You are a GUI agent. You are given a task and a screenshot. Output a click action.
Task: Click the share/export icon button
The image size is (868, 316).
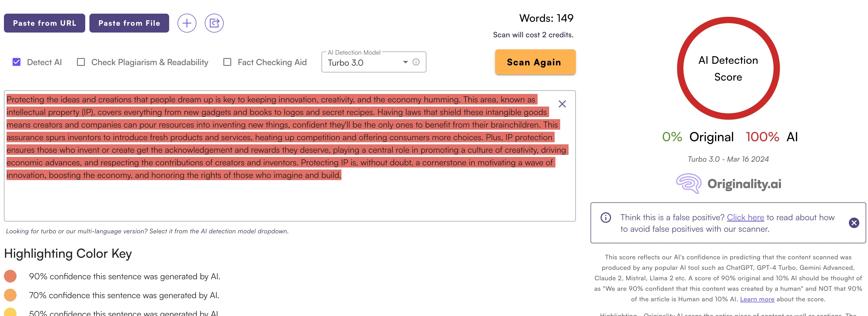pos(214,23)
